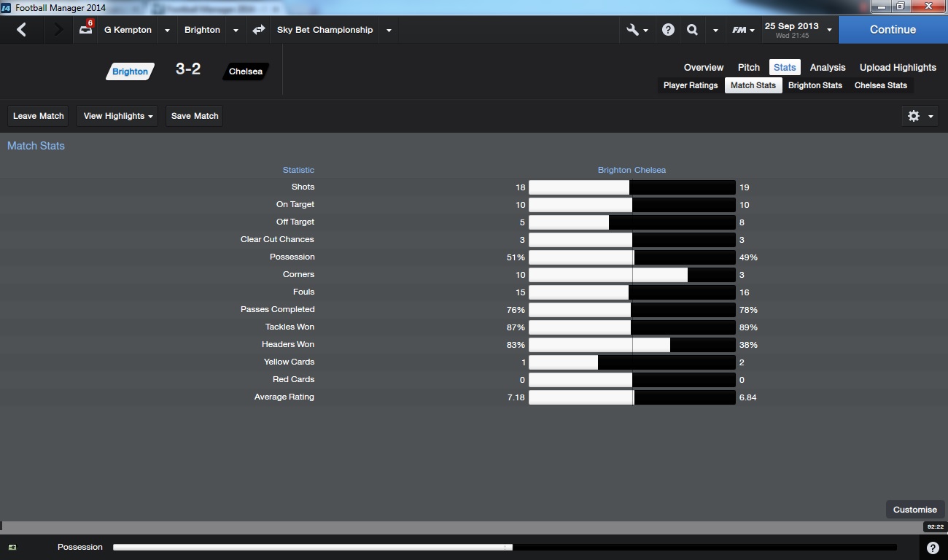Click the Brighton club name in top bar
The width and height of the screenshot is (948, 560).
point(202,30)
